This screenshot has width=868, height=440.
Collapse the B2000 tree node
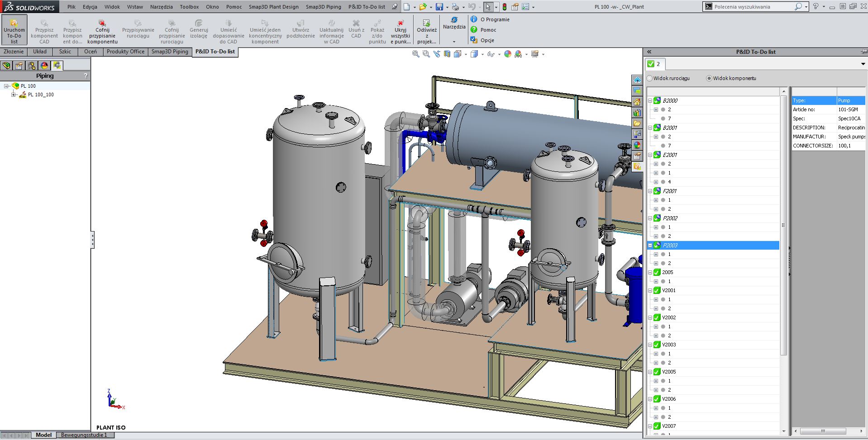tap(650, 100)
